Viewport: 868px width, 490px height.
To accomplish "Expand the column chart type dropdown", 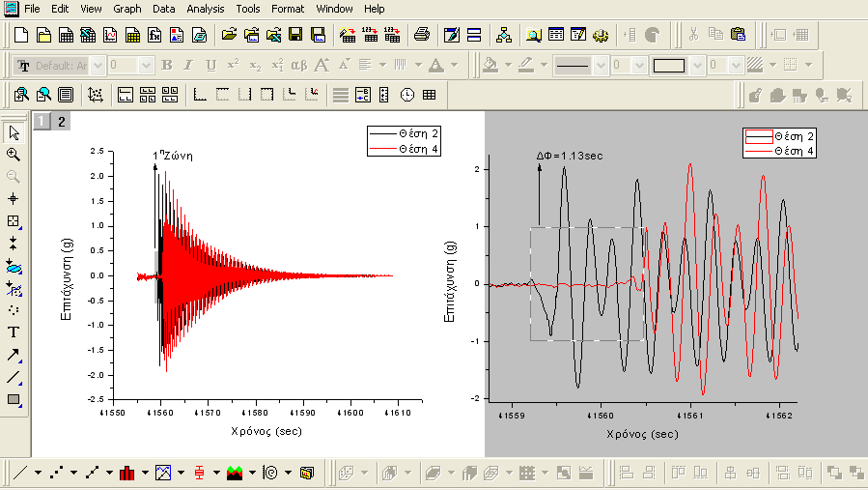I will click(x=145, y=473).
